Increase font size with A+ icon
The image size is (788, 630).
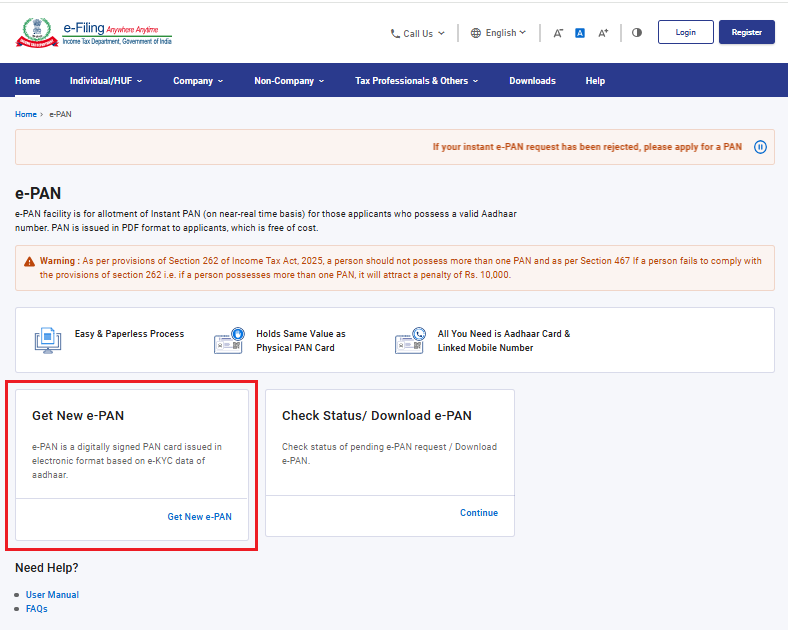pyautogui.click(x=603, y=33)
